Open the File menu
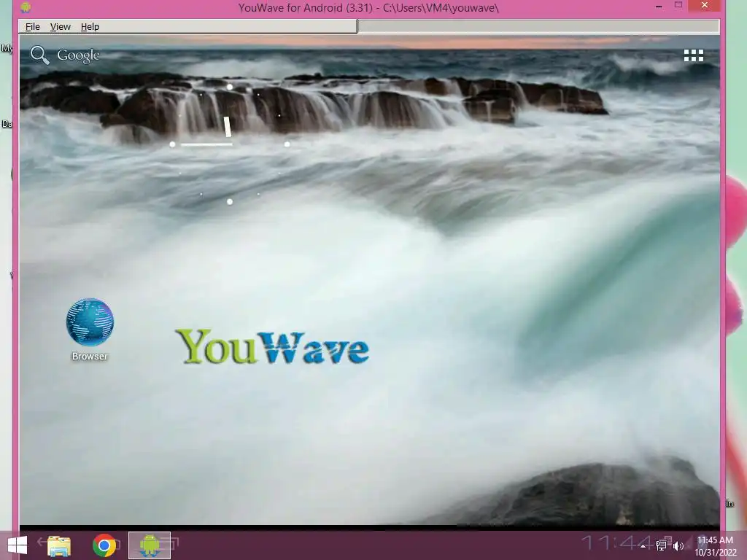Image resolution: width=747 pixels, height=560 pixels. pos(32,27)
